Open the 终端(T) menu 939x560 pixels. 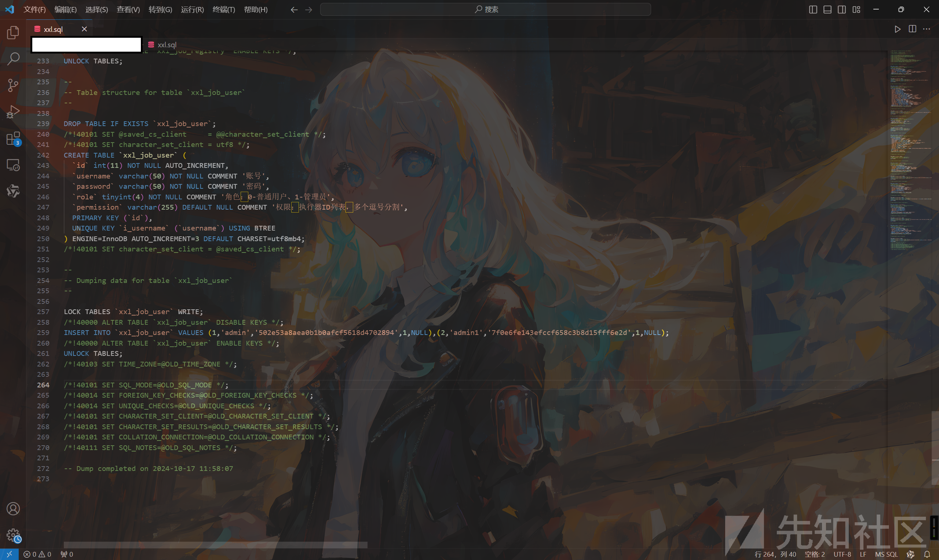(223, 10)
